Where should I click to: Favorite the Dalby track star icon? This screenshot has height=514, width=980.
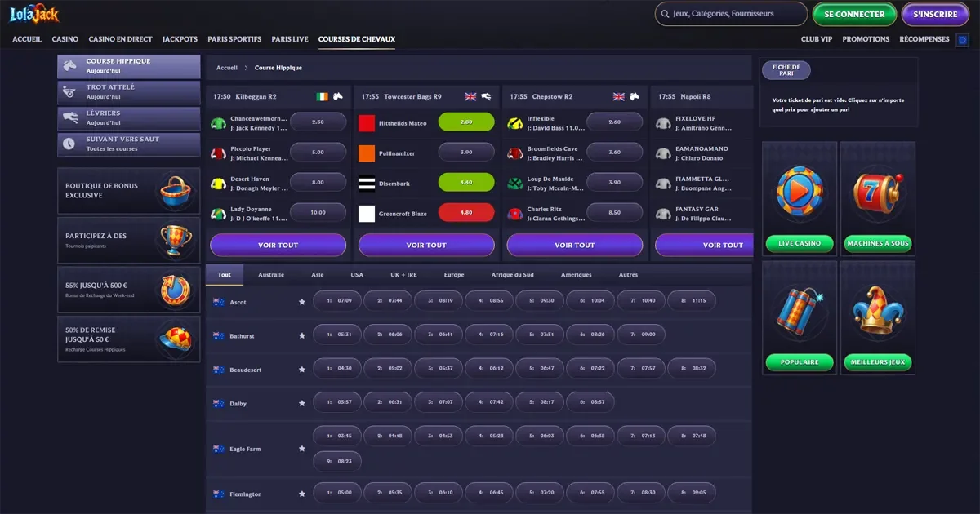click(302, 404)
